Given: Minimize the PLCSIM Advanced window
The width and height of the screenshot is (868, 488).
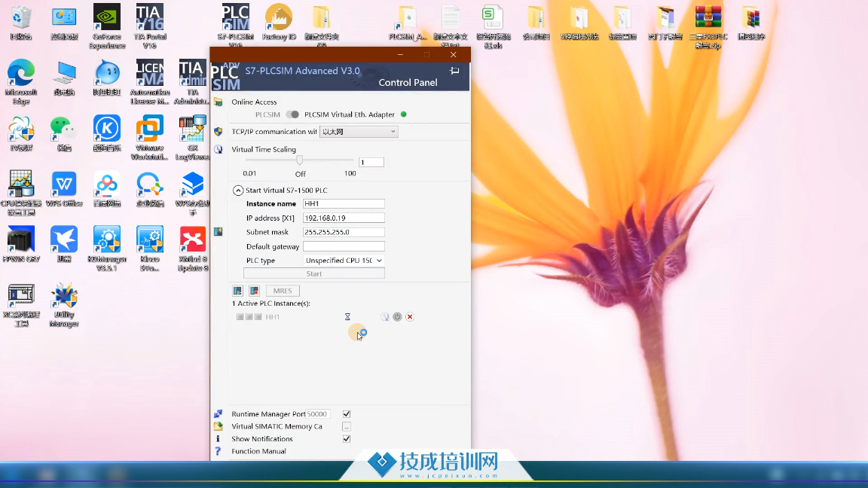Looking at the screenshot, I should click(x=400, y=55).
